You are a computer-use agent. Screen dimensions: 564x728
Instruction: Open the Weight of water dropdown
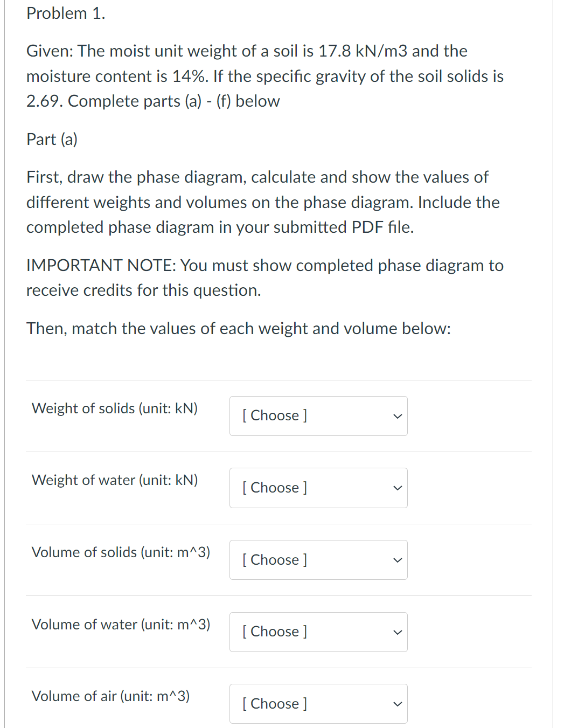tap(318, 488)
